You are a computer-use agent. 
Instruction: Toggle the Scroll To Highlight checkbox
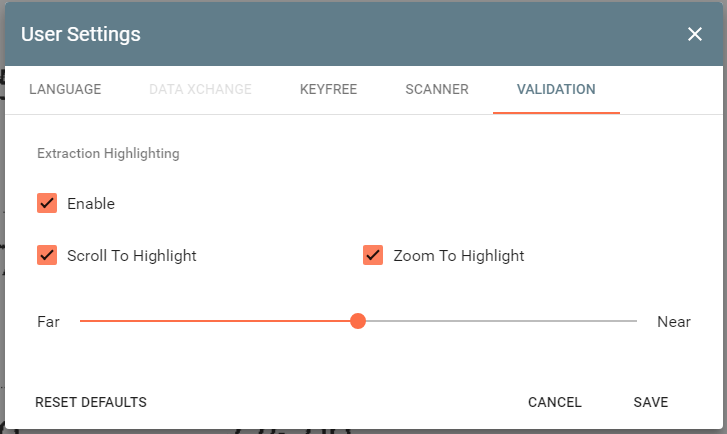(x=47, y=255)
